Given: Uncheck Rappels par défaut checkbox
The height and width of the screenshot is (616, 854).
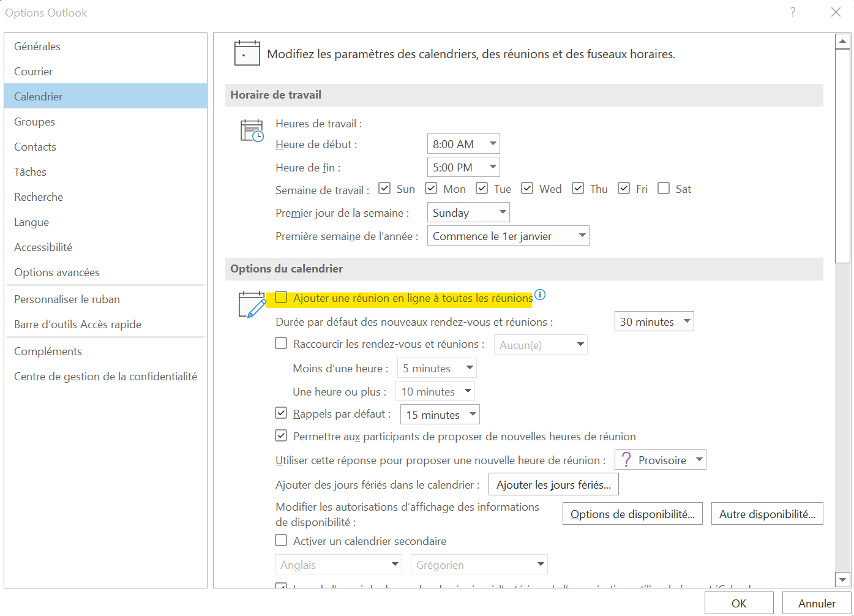Looking at the screenshot, I should point(281,413).
